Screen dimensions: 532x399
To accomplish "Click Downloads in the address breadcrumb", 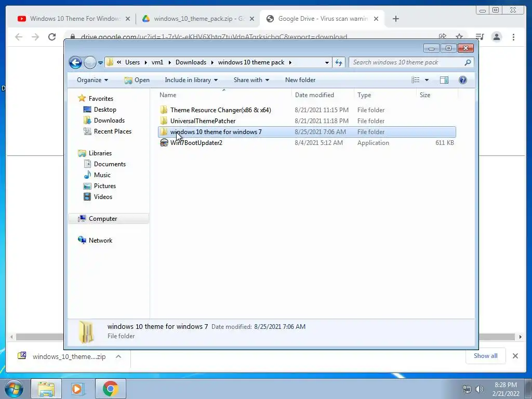I will coord(191,62).
